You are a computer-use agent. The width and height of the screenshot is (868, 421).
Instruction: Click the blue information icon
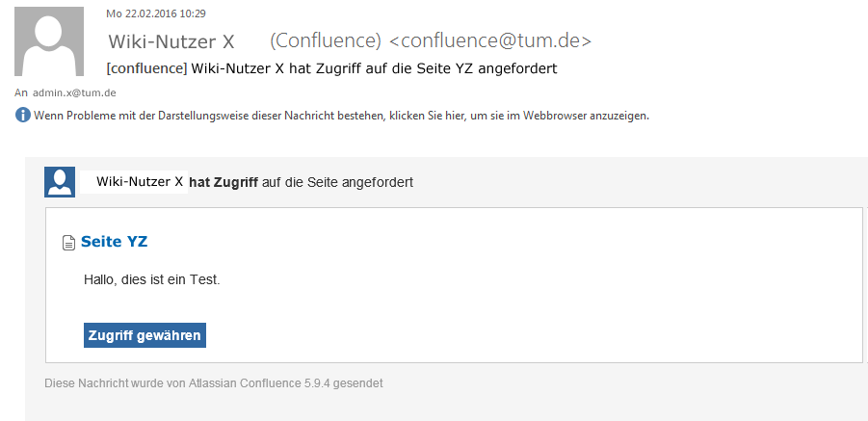click(x=23, y=116)
